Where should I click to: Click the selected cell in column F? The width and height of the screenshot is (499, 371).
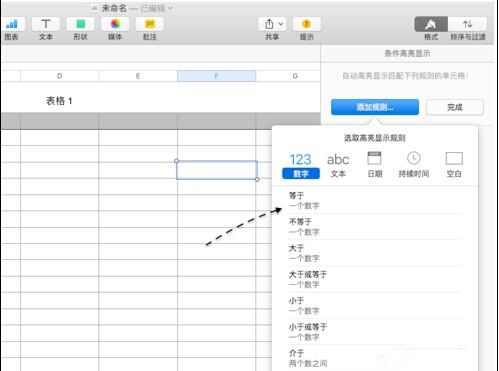pos(217,170)
